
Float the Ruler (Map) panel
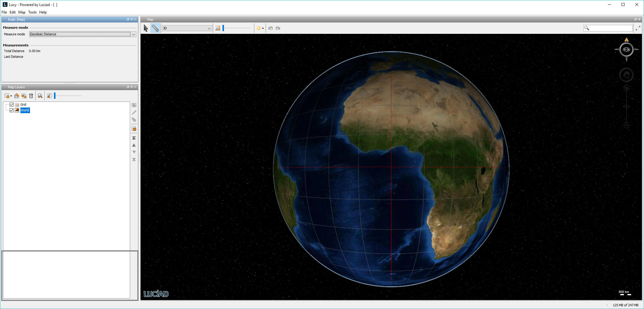pos(128,19)
